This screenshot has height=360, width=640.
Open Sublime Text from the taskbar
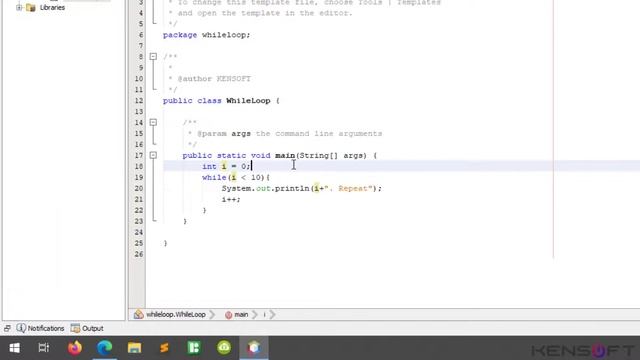point(164,348)
